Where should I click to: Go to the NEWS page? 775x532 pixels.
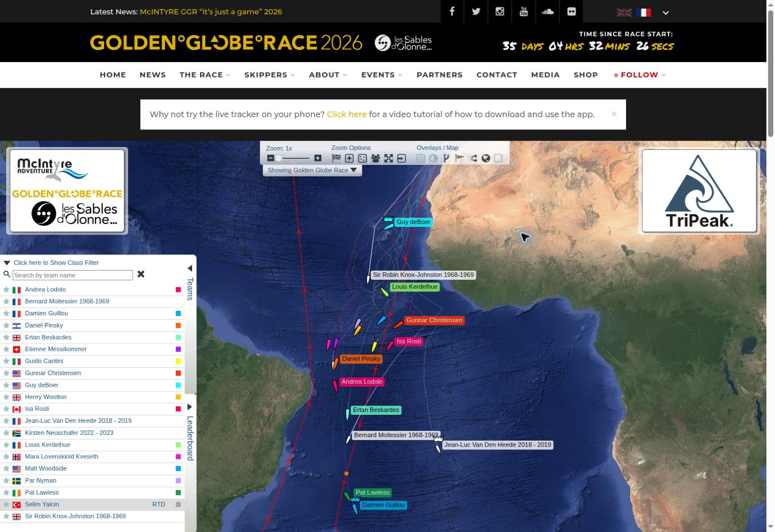[x=152, y=75]
